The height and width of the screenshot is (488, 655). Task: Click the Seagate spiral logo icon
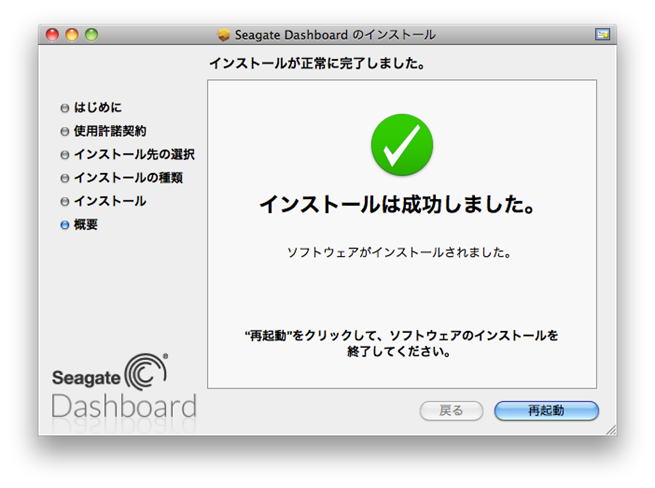146,371
